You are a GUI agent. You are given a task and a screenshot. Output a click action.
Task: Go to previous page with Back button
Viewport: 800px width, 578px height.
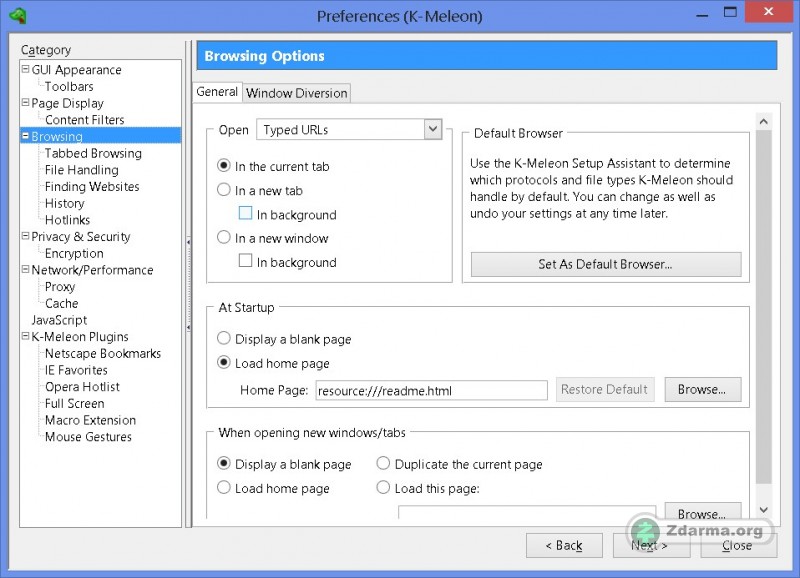(564, 545)
